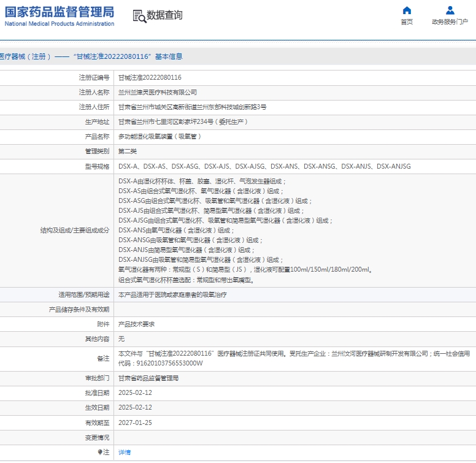The image size is (476, 463).
Task: Select the 注册人住所 address value
Action: [193, 107]
